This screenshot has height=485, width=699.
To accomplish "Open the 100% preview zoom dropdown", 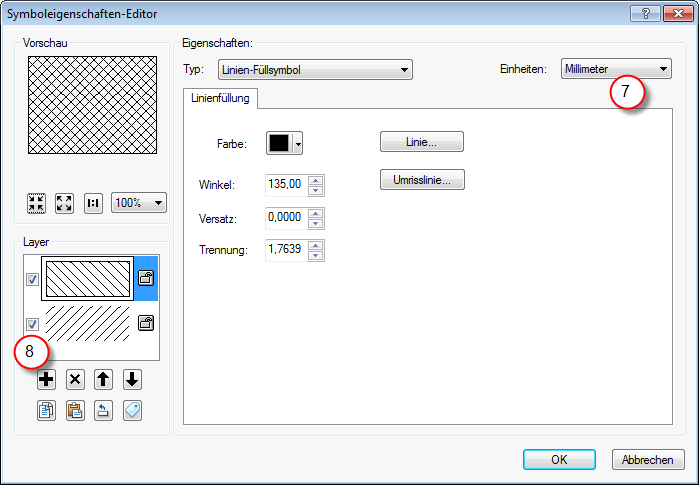I will (x=139, y=203).
